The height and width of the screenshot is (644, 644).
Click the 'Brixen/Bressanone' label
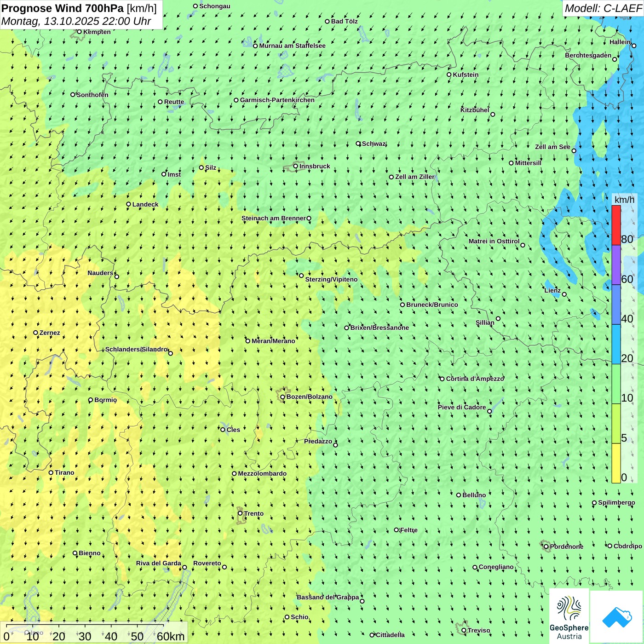(379, 328)
